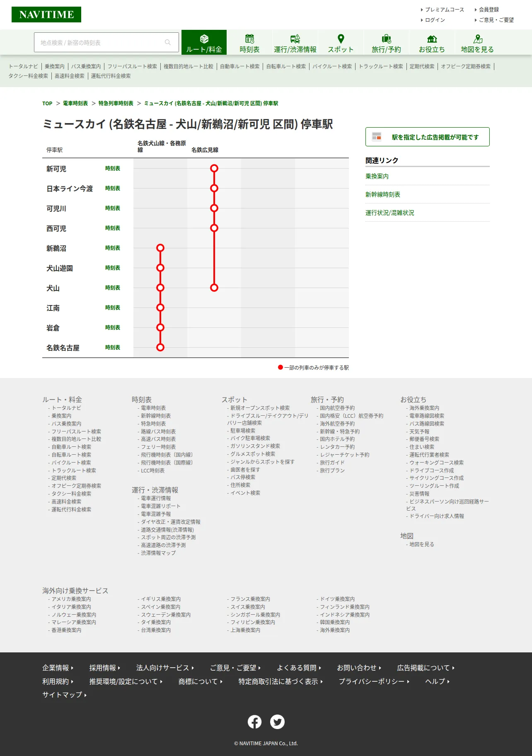Click the NAVITIME logo

tap(46, 15)
